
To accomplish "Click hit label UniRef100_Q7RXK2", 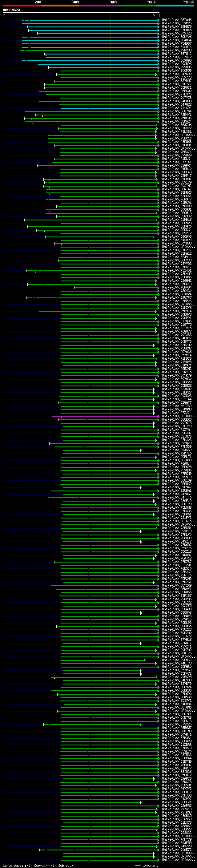I will [177, 128].
